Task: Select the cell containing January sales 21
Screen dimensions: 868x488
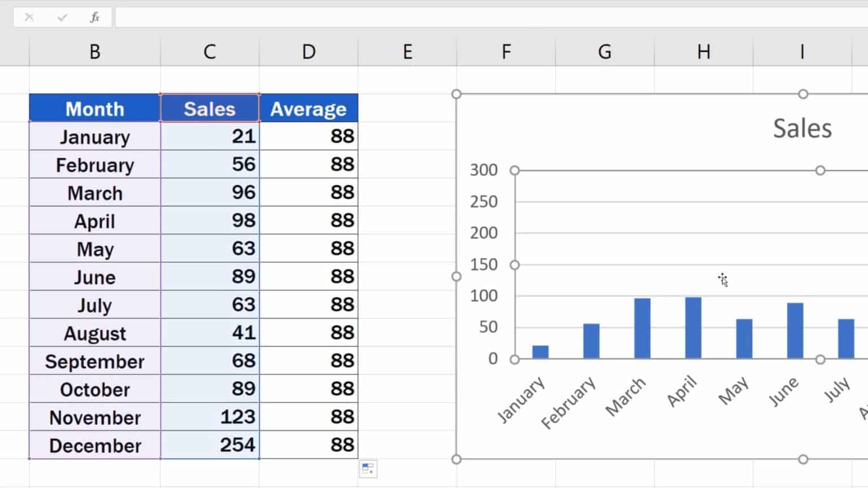Action: click(x=210, y=136)
